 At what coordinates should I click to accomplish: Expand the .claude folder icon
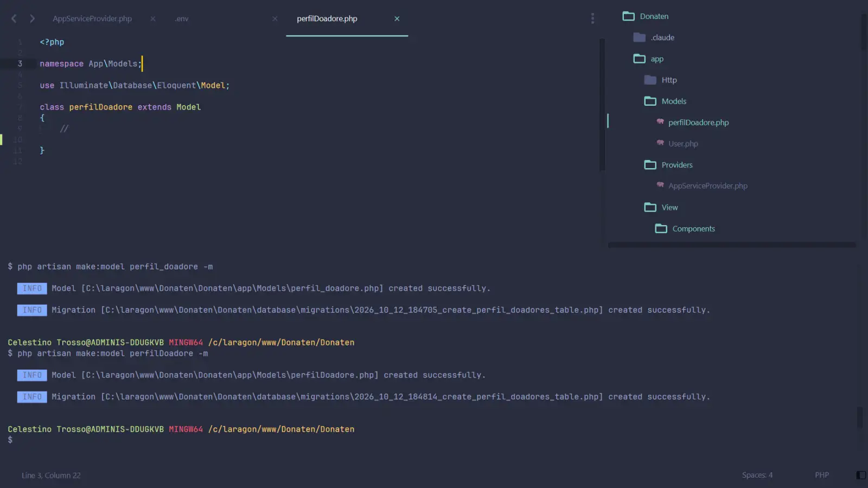(x=640, y=37)
